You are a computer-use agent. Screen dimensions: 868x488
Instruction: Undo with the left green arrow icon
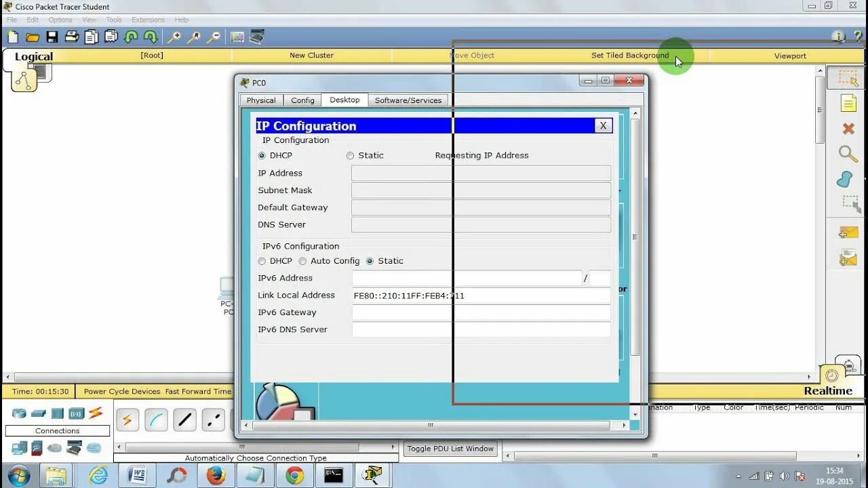pos(132,37)
